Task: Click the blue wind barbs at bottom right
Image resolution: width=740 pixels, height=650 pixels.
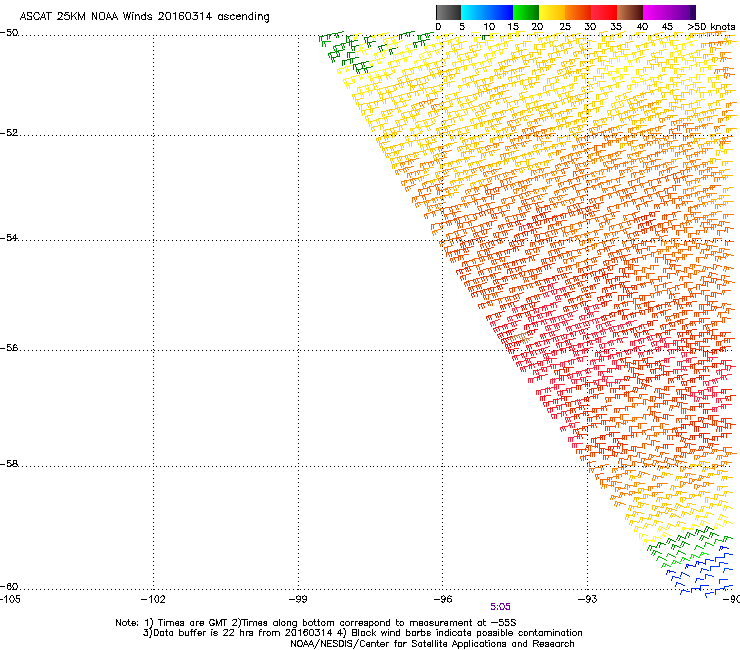Action: [x=701, y=571]
